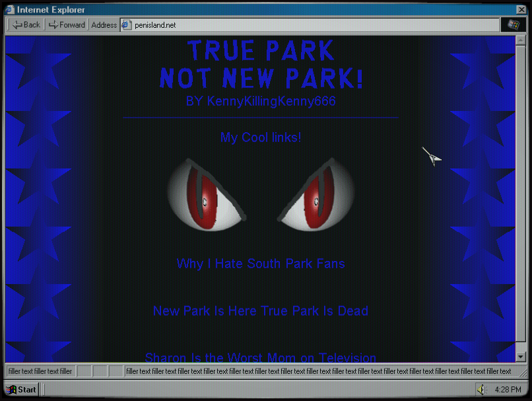Viewport: 532px width, 401px height.
Task: Click 'BY KennyKillingKenny666' author text
Action: (x=261, y=101)
